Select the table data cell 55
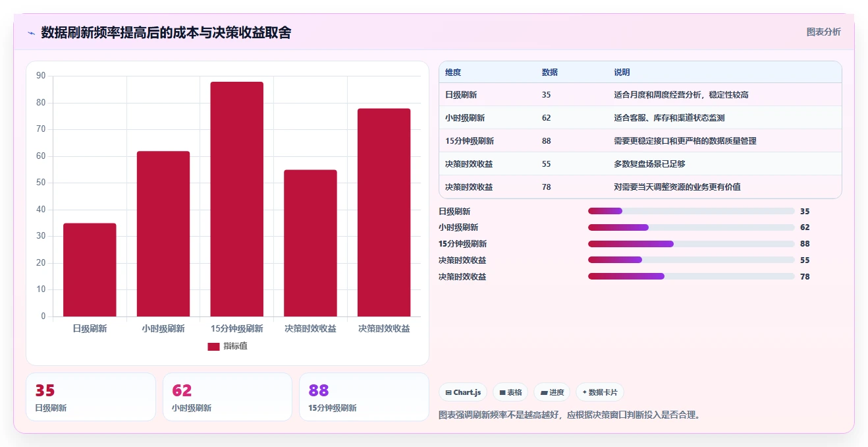Screen dimensions: 868x447 tap(547, 164)
